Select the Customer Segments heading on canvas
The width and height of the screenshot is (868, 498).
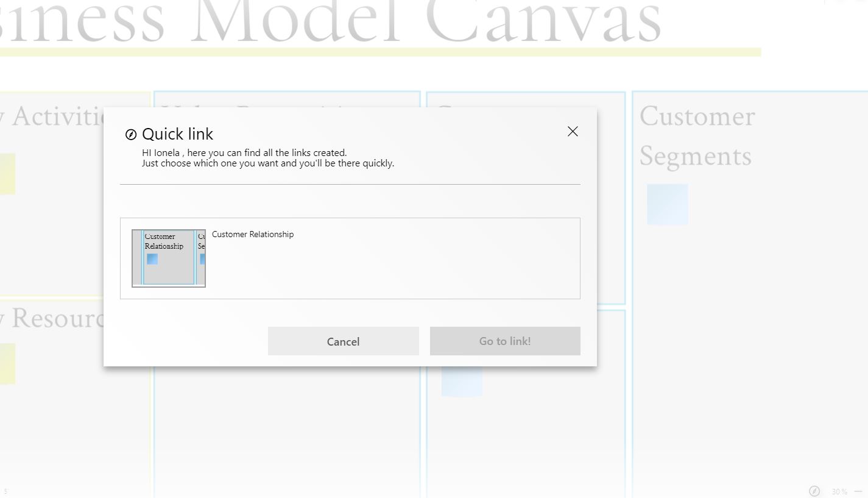click(x=697, y=136)
